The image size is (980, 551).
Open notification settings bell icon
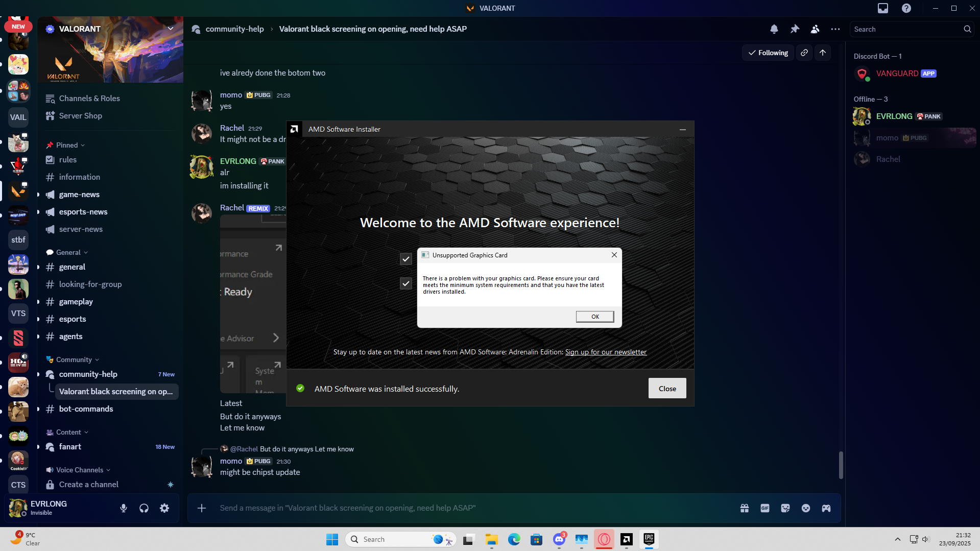tap(774, 29)
